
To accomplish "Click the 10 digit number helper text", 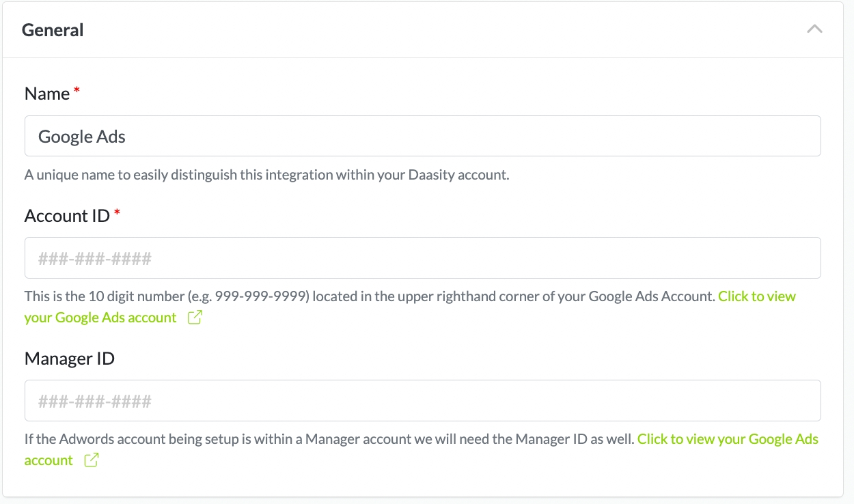I will 369,296.
